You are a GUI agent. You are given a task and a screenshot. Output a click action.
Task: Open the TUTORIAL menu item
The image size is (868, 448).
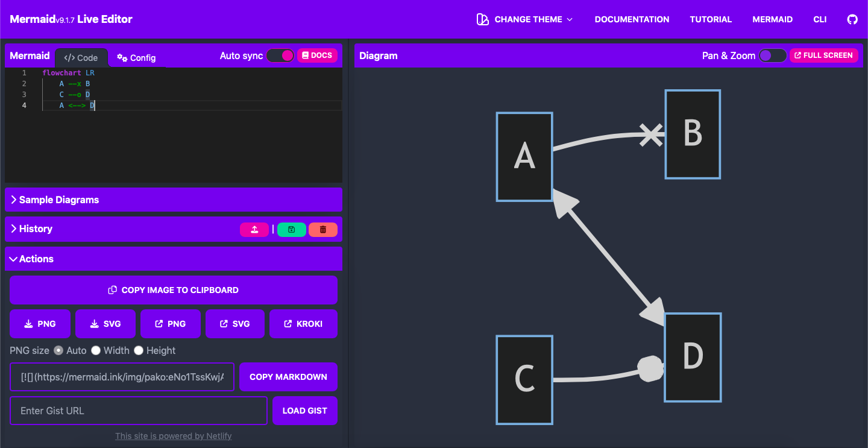[710, 19]
